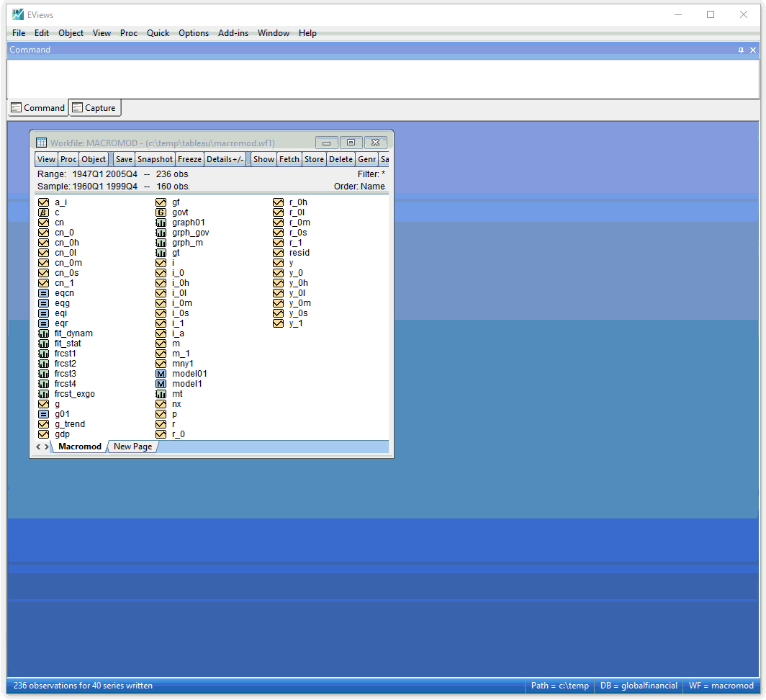Pin the Command window with pushpin icon

click(741, 50)
